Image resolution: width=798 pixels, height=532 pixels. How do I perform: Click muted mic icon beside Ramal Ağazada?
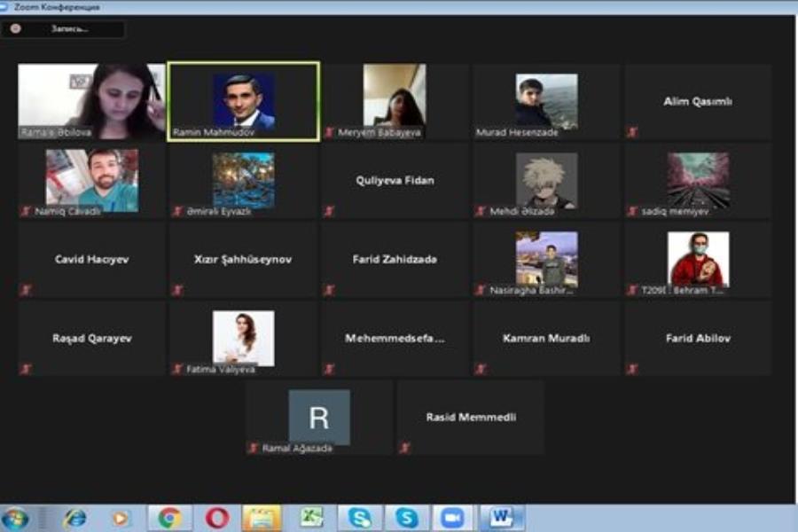pyautogui.click(x=253, y=448)
